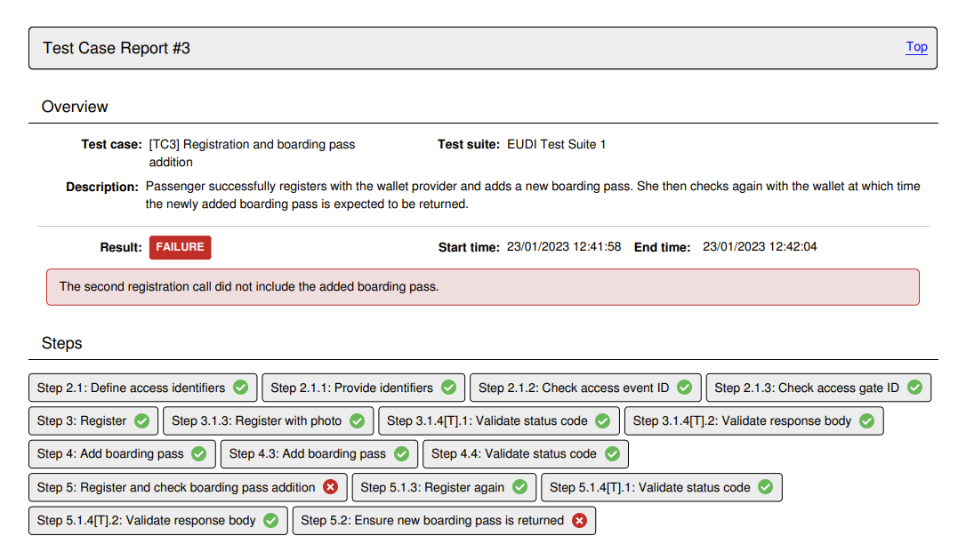The image size is (966, 560).
Task: Select the Overview section header
Action: [75, 107]
